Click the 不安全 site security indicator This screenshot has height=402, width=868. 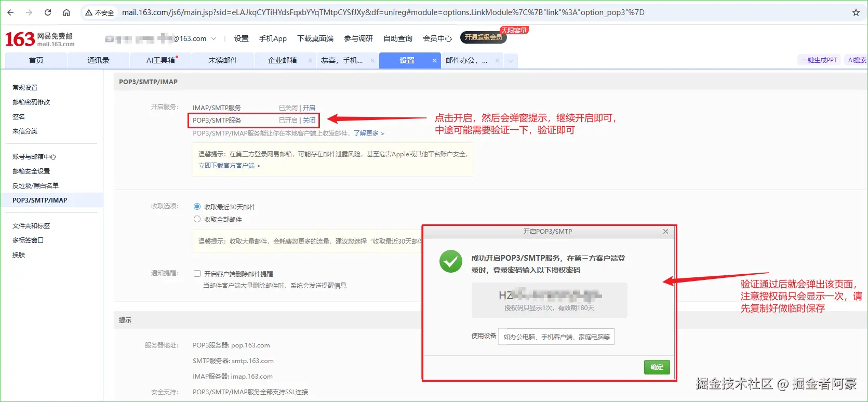100,12
